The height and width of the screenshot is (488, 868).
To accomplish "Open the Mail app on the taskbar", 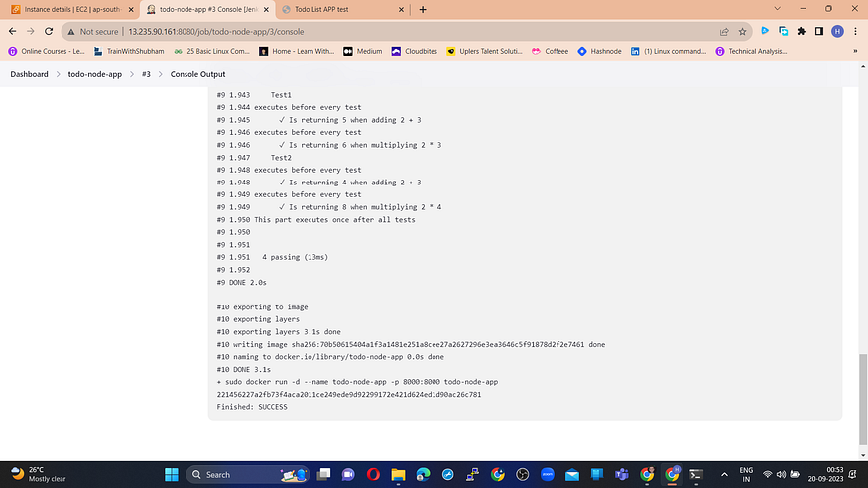I will 572,475.
